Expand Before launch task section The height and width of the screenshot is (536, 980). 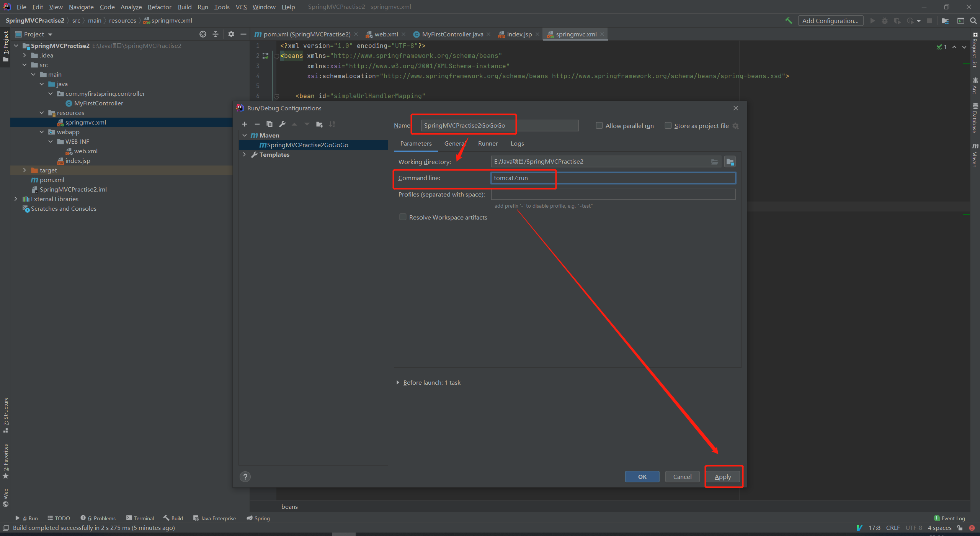[x=398, y=382]
